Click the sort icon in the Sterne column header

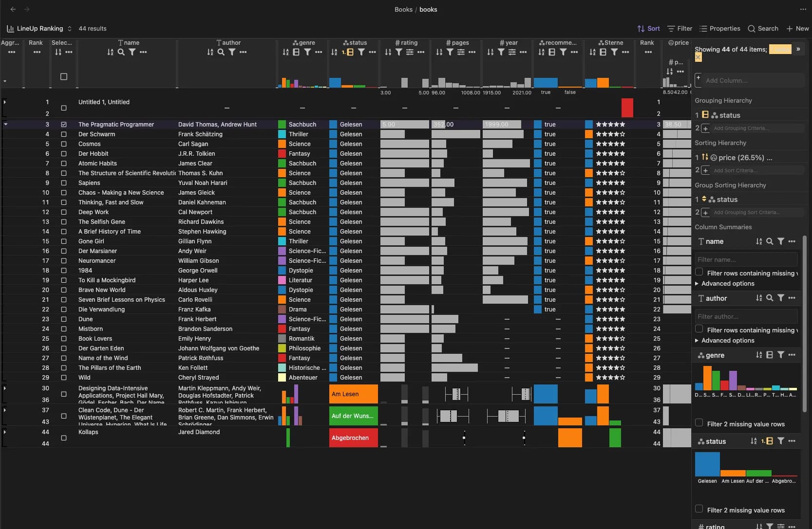click(x=592, y=52)
